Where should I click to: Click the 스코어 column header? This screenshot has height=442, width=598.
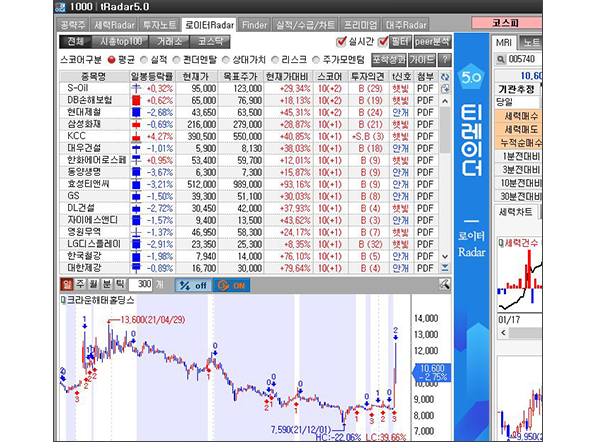(x=330, y=77)
